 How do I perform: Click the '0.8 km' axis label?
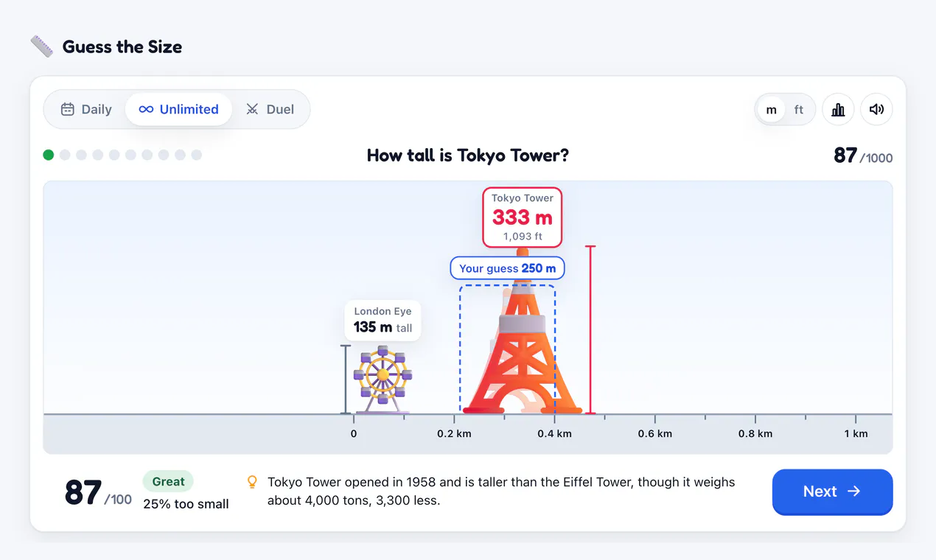click(x=755, y=433)
